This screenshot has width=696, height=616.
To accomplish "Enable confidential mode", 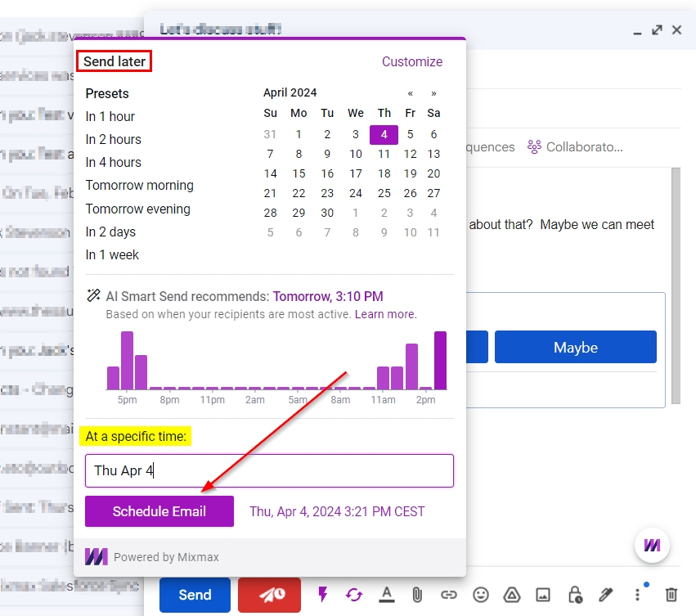I will [x=575, y=595].
